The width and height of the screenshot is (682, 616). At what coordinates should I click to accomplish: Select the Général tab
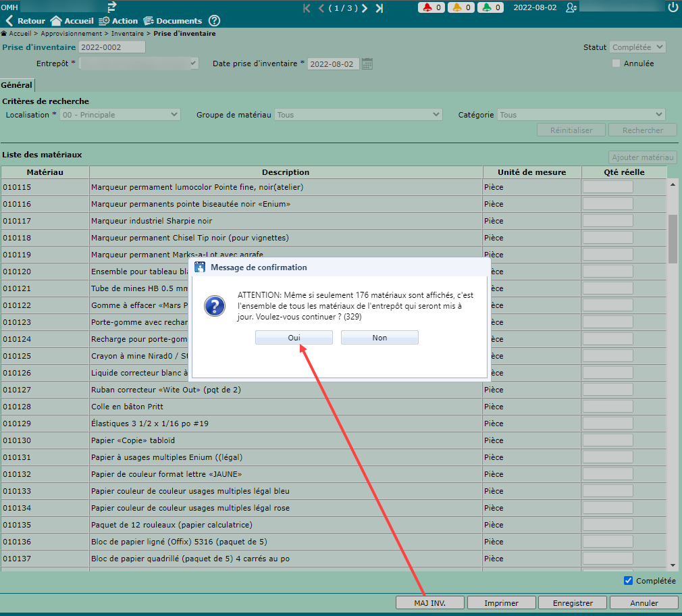click(17, 85)
